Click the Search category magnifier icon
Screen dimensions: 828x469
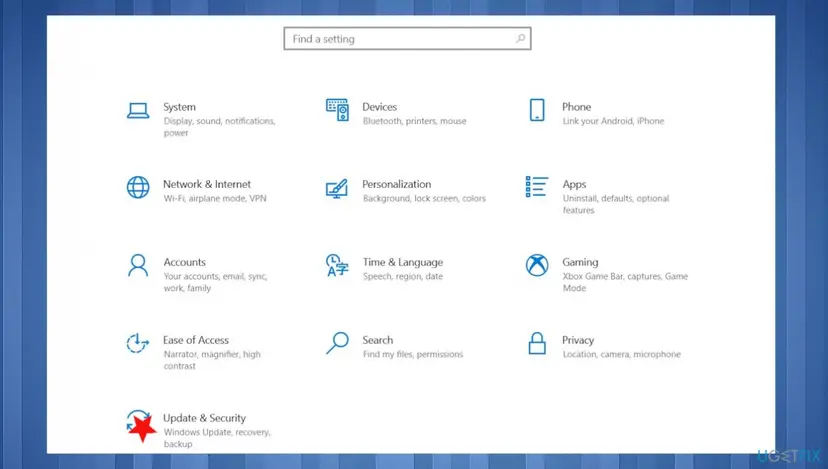(337, 343)
